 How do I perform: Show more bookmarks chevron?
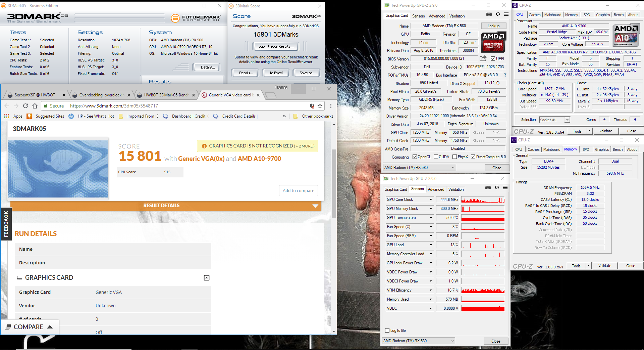tap(284, 116)
